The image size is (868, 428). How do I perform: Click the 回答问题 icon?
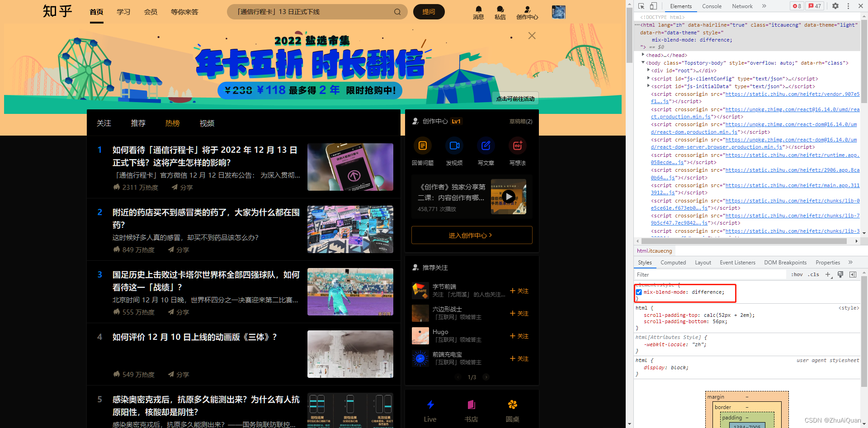click(x=423, y=146)
